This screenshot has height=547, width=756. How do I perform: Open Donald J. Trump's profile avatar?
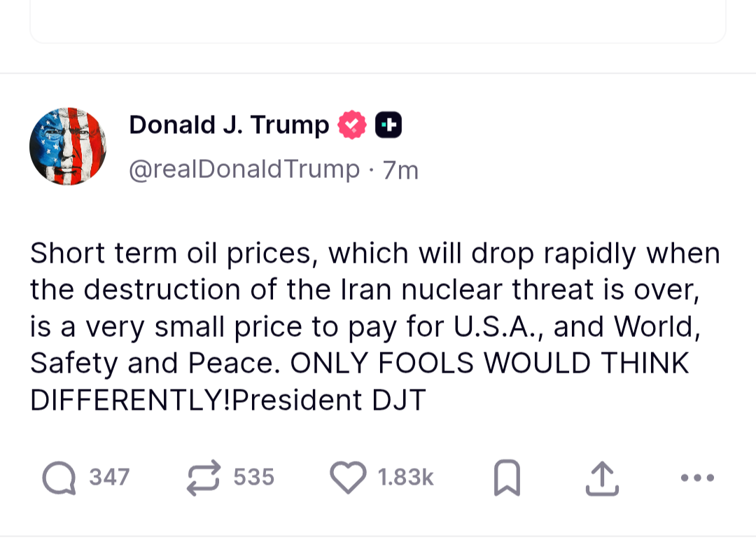(x=68, y=146)
